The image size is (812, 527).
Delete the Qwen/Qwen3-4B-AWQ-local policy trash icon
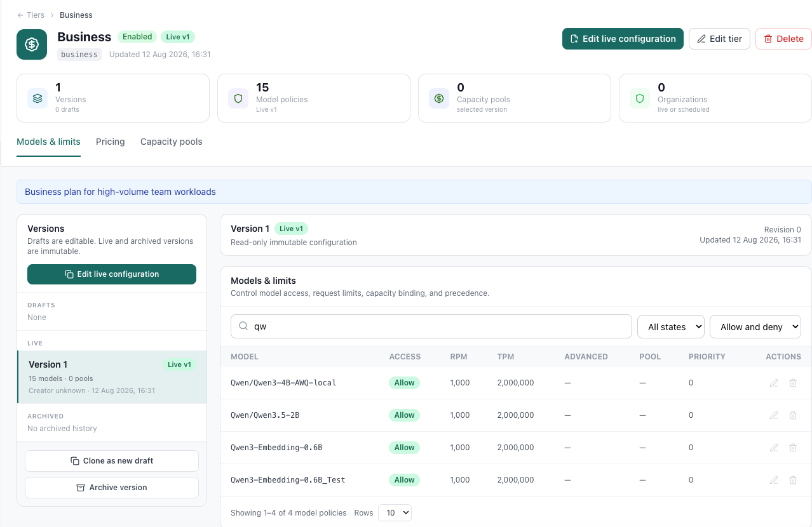pos(793,383)
